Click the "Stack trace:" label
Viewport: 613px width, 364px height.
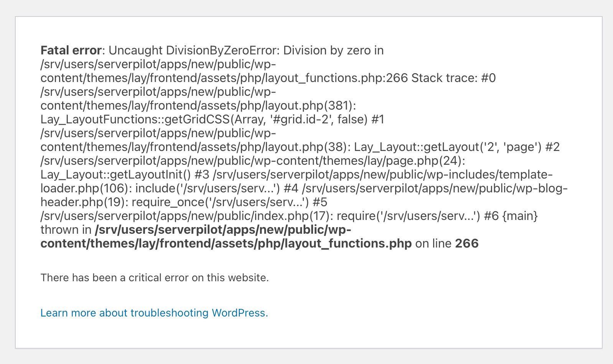pos(444,78)
